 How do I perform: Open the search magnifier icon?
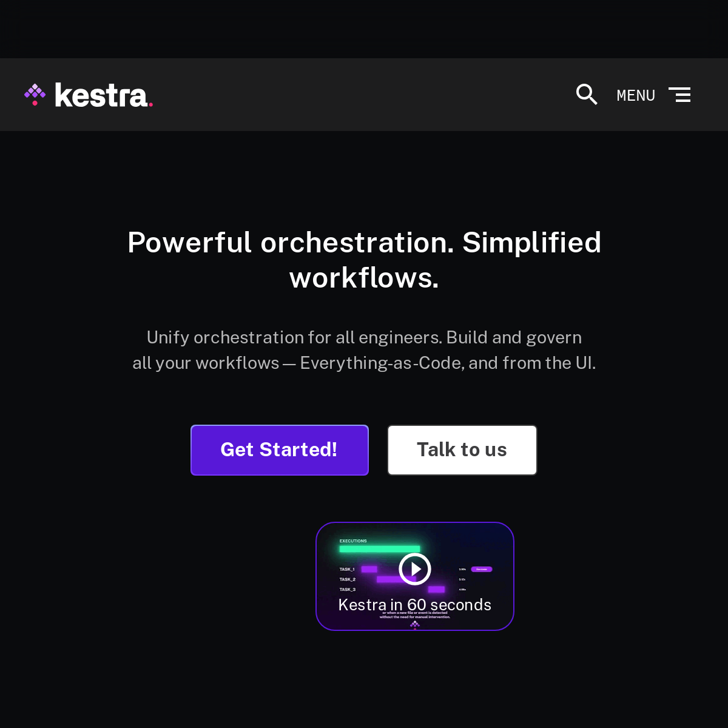pyautogui.click(x=587, y=95)
